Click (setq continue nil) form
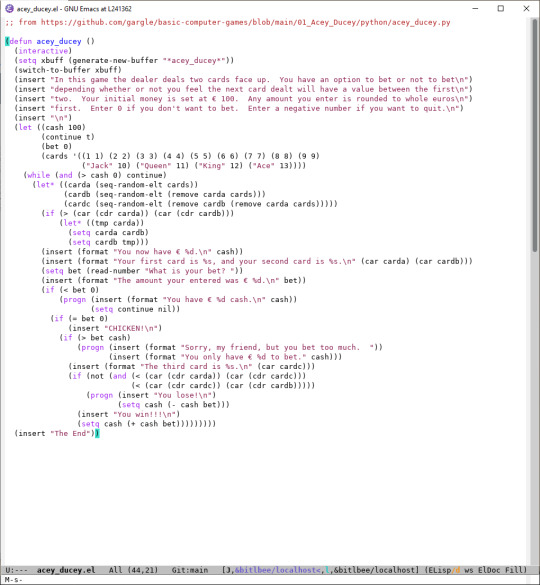Viewport: 540px width, 585px height. point(135,309)
